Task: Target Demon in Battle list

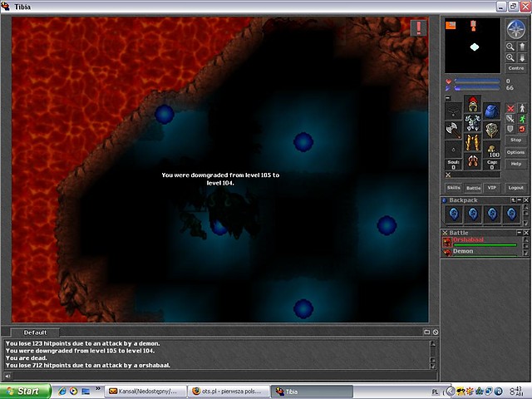Action: (480, 252)
